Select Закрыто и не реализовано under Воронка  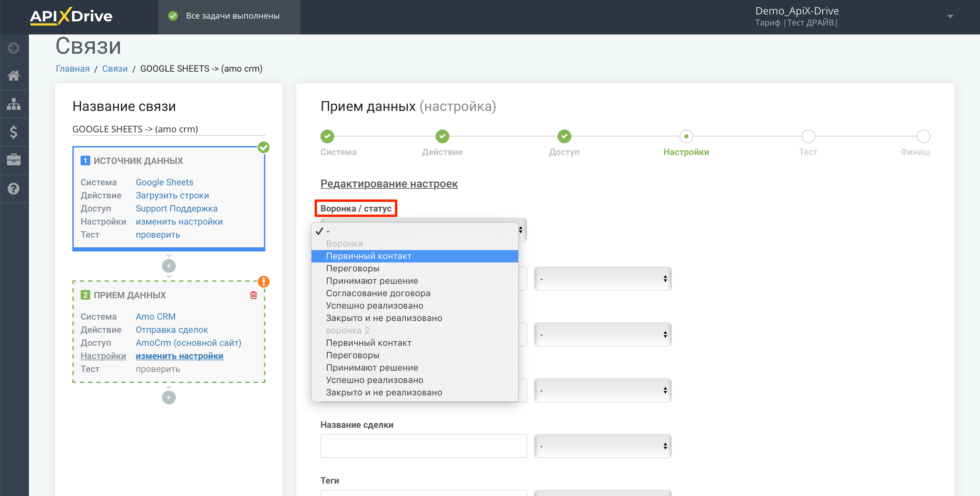tap(415, 318)
